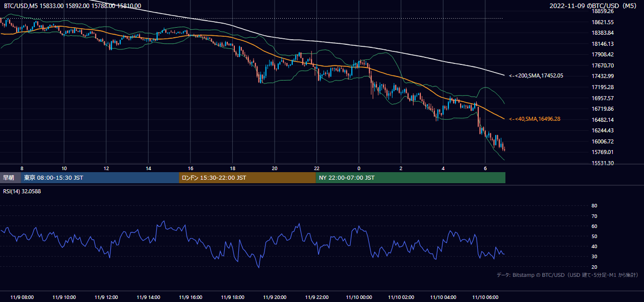Click the bottom time label 11/9 08:00
This screenshot has height=302, width=644.
click(x=22, y=297)
